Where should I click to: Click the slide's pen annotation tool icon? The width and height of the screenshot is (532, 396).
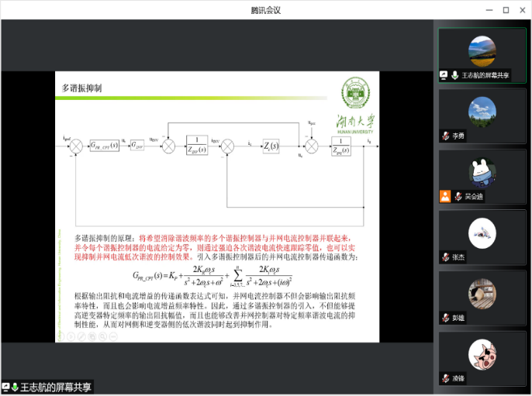pyautogui.click(x=81, y=337)
